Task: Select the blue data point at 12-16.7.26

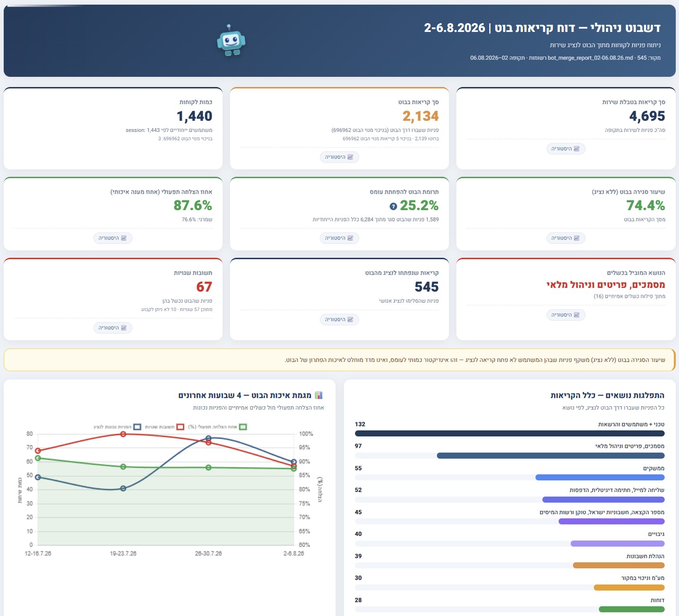Action: (38, 477)
